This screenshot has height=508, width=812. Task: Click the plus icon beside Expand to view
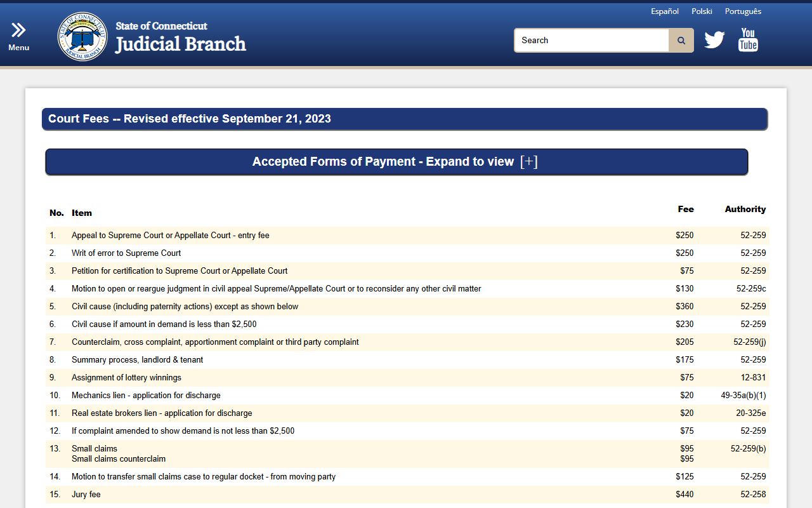tap(528, 161)
